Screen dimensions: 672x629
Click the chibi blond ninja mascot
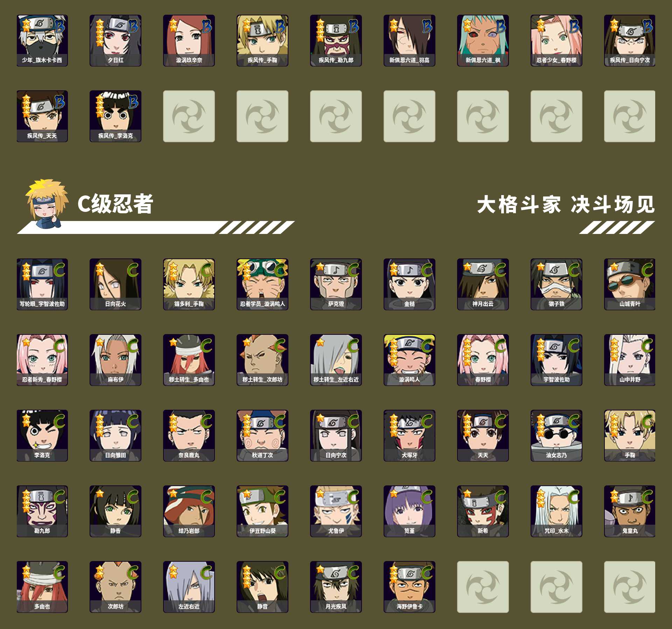47,204
